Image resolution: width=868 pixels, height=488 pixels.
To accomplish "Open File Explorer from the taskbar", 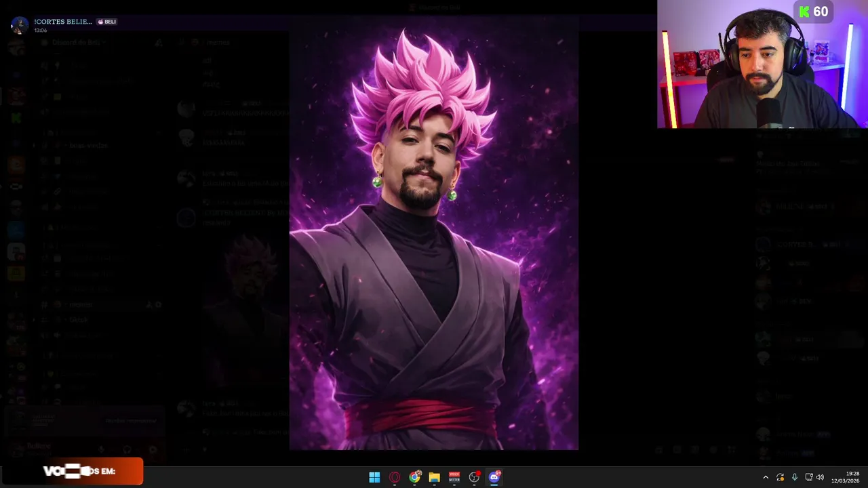I will [434, 477].
